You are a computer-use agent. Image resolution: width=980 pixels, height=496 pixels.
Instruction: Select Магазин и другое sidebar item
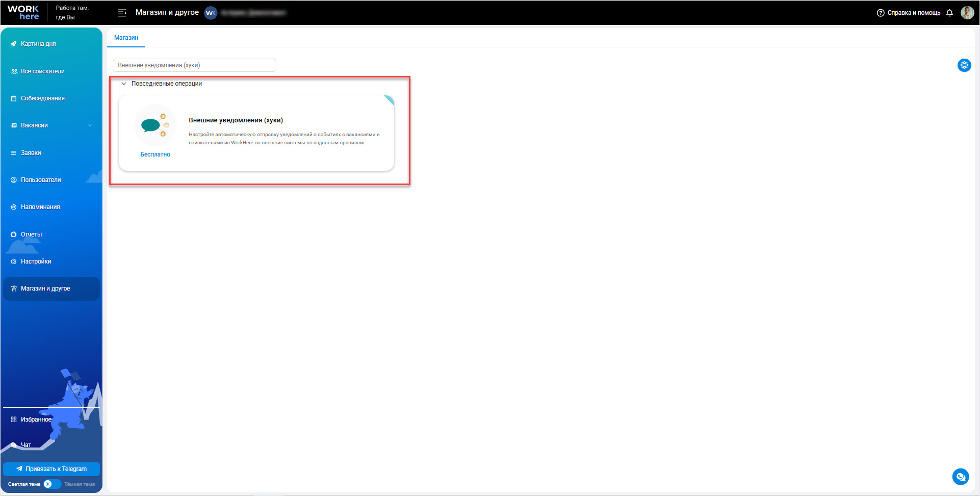pos(51,289)
